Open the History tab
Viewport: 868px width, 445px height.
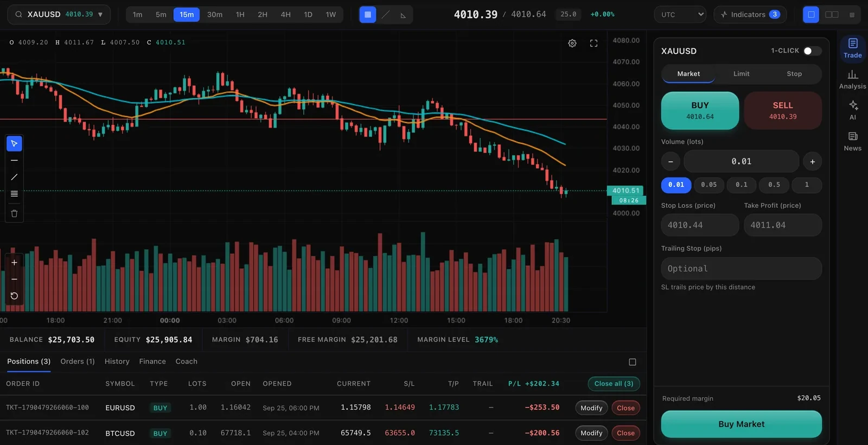[117, 361]
